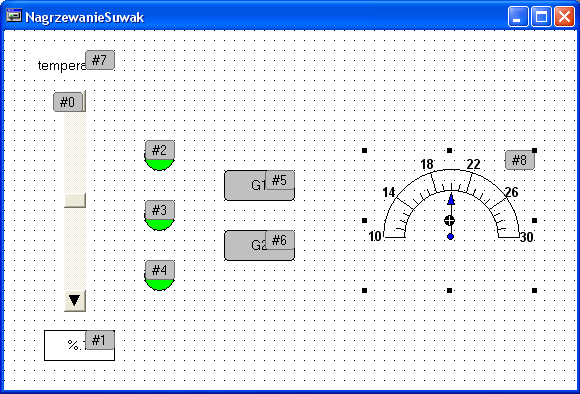Click the top-middle selection handle of the gauge
This screenshot has height=394, width=580.
449,150
